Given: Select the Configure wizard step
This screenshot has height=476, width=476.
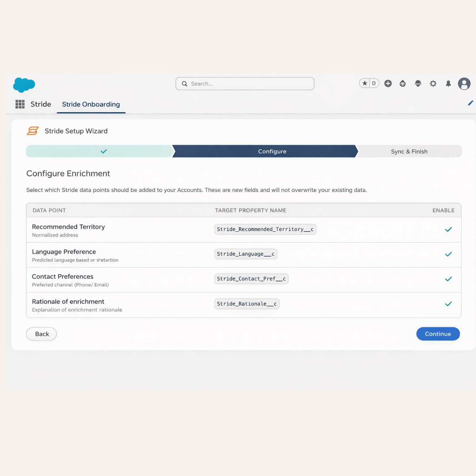Looking at the screenshot, I should [x=265, y=151].
